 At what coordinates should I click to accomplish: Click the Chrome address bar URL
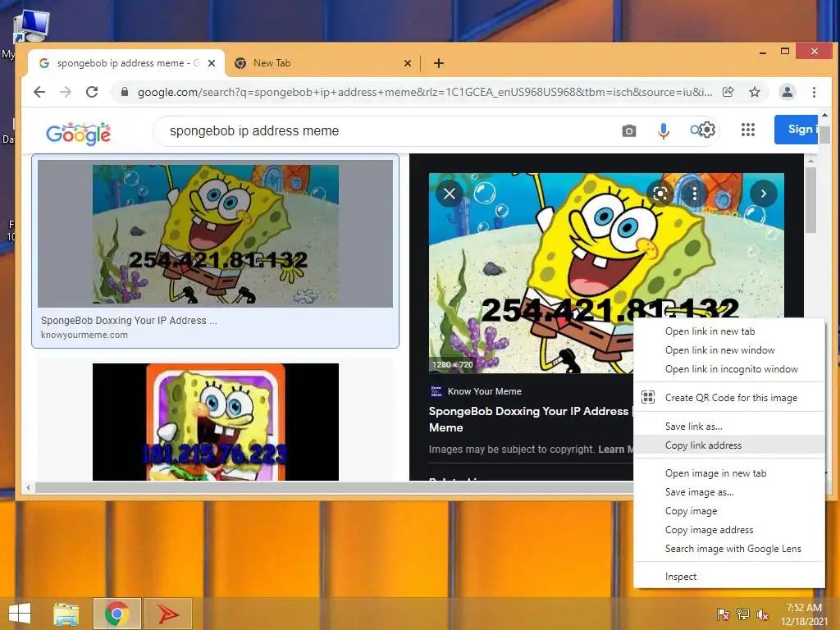pyautogui.click(x=424, y=92)
